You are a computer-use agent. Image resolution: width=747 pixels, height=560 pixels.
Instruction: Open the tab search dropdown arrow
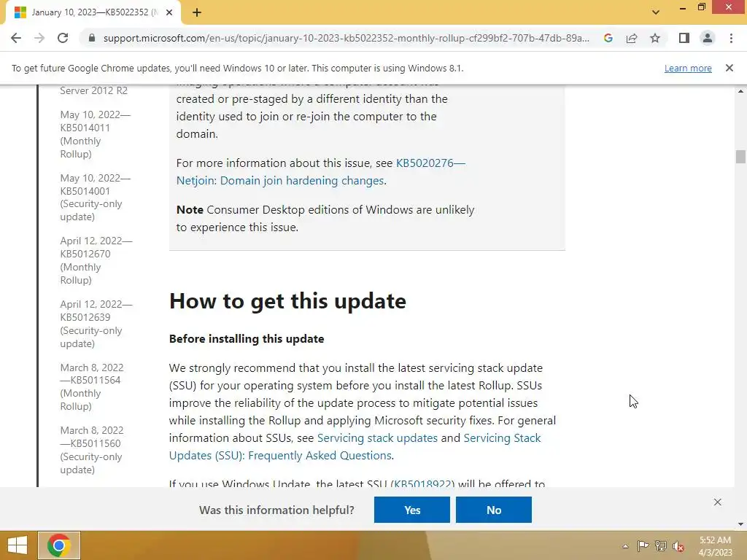click(656, 12)
